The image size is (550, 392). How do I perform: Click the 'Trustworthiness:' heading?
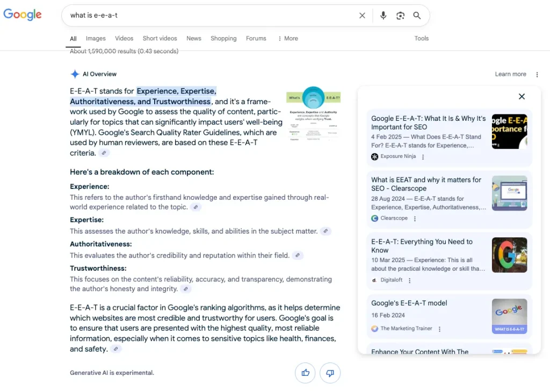click(x=98, y=268)
